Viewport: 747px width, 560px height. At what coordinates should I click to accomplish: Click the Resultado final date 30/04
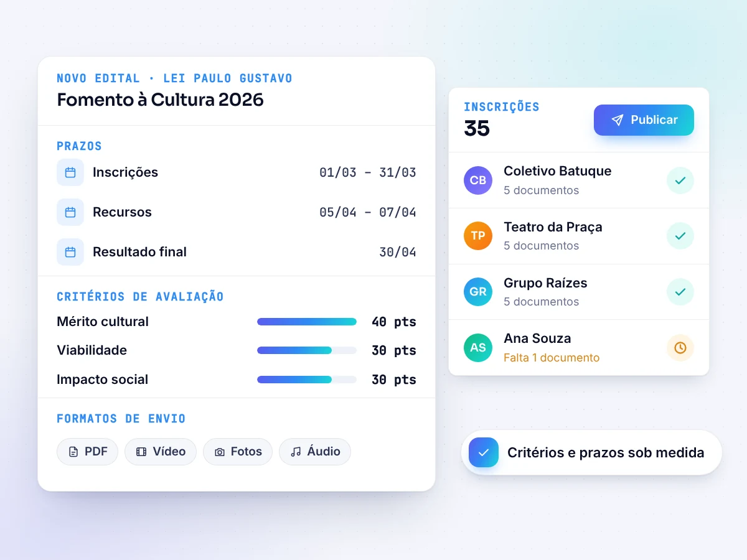[398, 252]
